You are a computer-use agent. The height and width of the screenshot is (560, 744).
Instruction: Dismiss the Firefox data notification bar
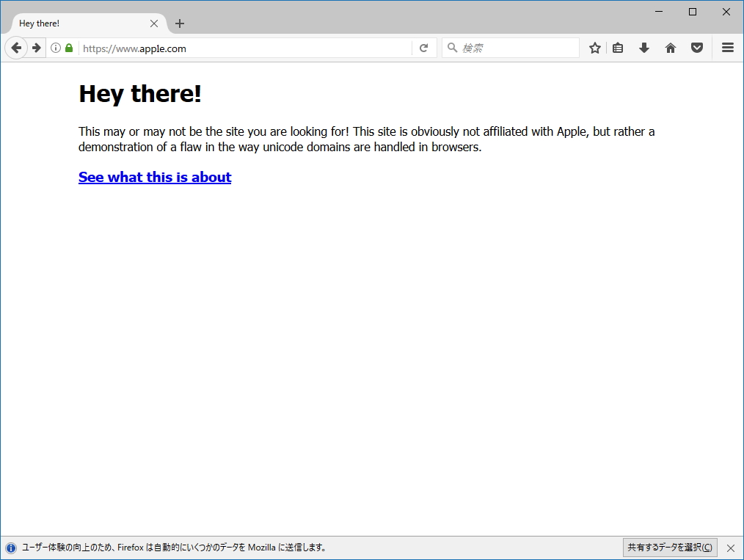coord(731,548)
